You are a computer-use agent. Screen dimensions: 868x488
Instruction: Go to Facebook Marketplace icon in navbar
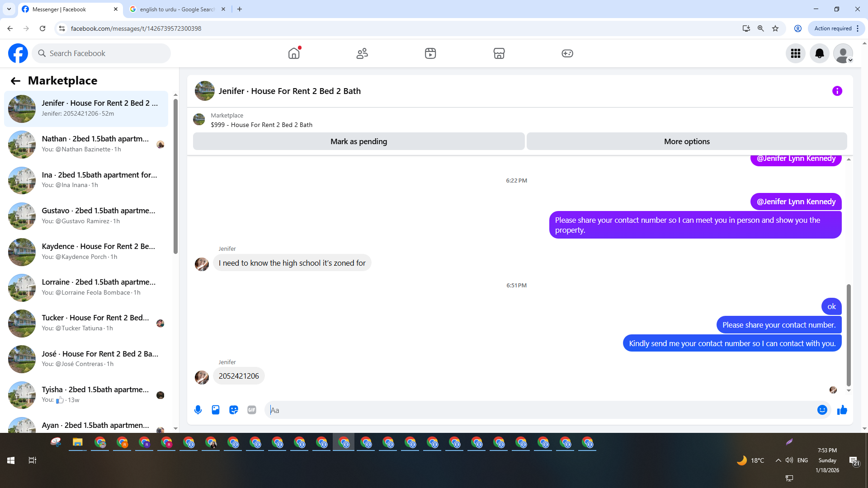pos(499,54)
